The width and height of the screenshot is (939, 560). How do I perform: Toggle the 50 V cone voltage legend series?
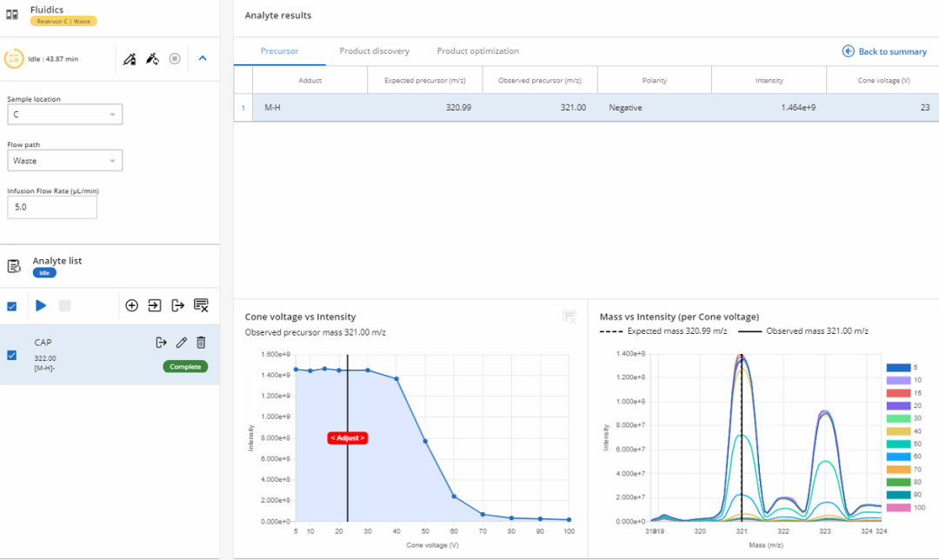[x=904, y=443]
